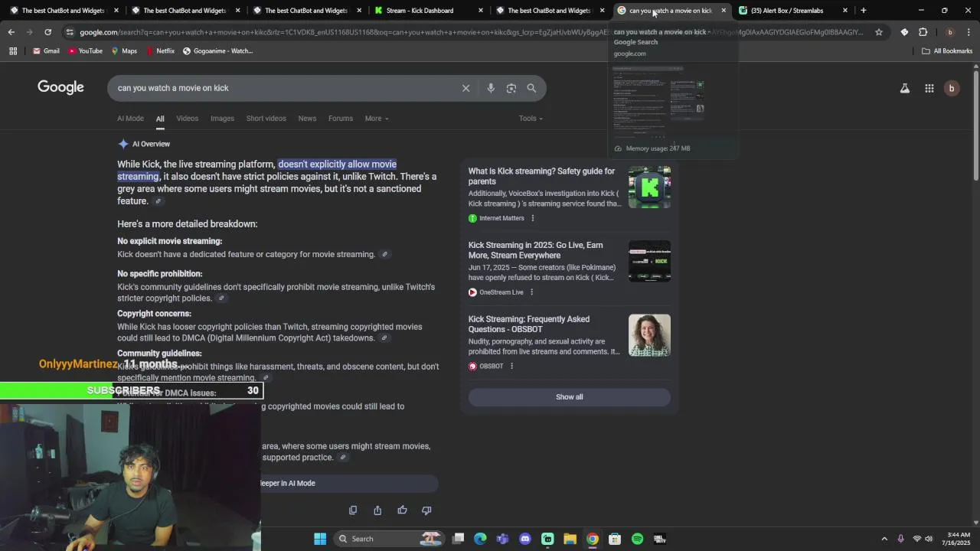The width and height of the screenshot is (980, 551).
Task: Open Spotify from the taskbar
Action: (637, 539)
